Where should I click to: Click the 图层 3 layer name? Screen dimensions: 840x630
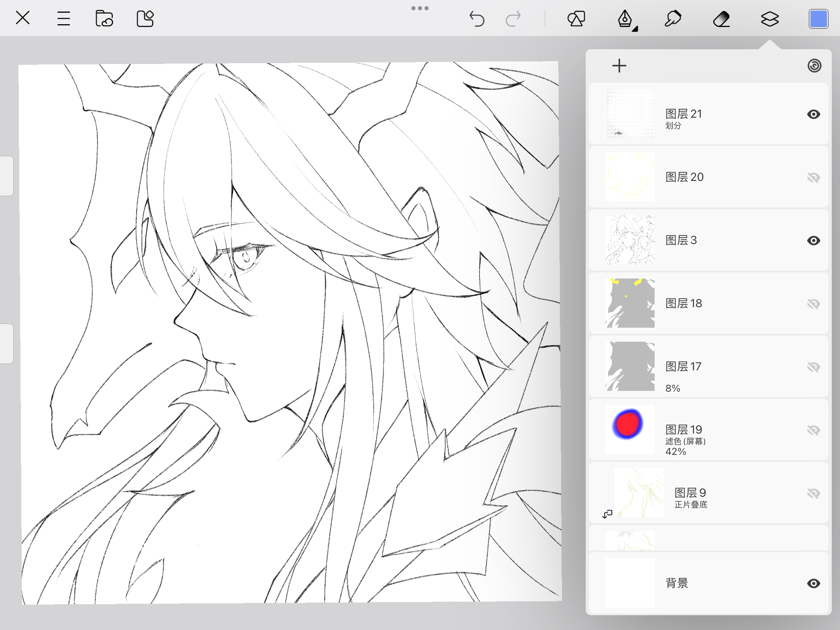click(681, 240)
